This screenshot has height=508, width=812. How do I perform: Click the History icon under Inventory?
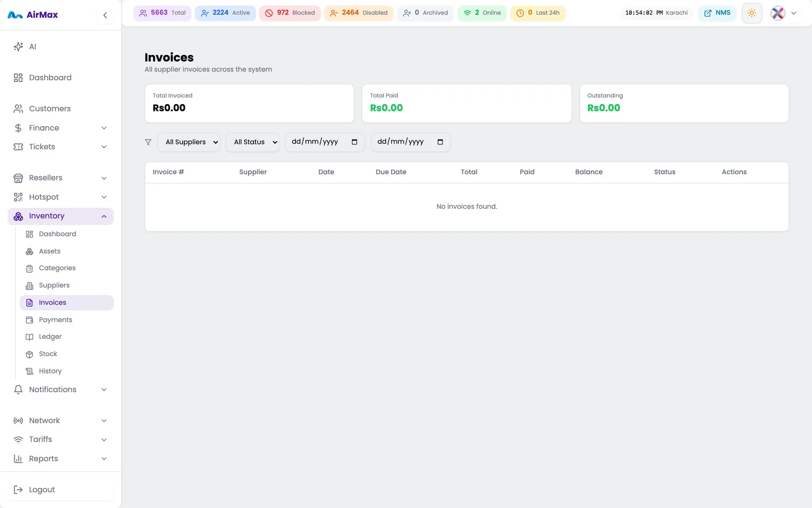point(29,371)
